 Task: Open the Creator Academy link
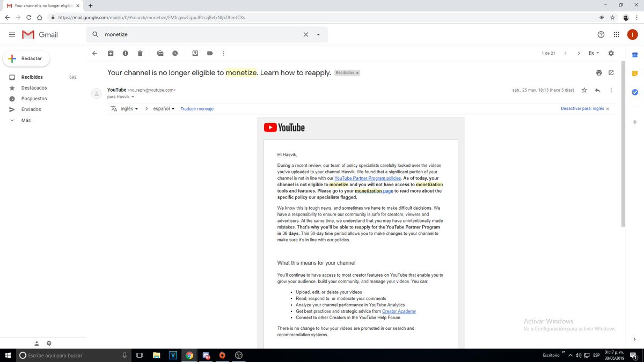point(399,311)
